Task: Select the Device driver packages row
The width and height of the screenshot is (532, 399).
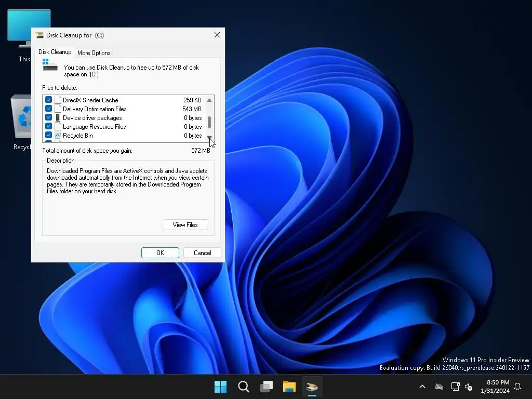Action: click(125, 118)
